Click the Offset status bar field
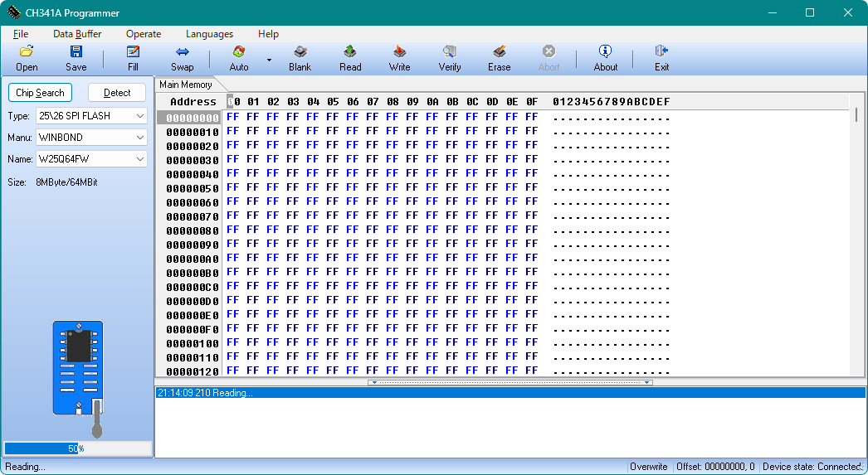The height and width of the screenshot is (475, 868). [x=715, y=467]
